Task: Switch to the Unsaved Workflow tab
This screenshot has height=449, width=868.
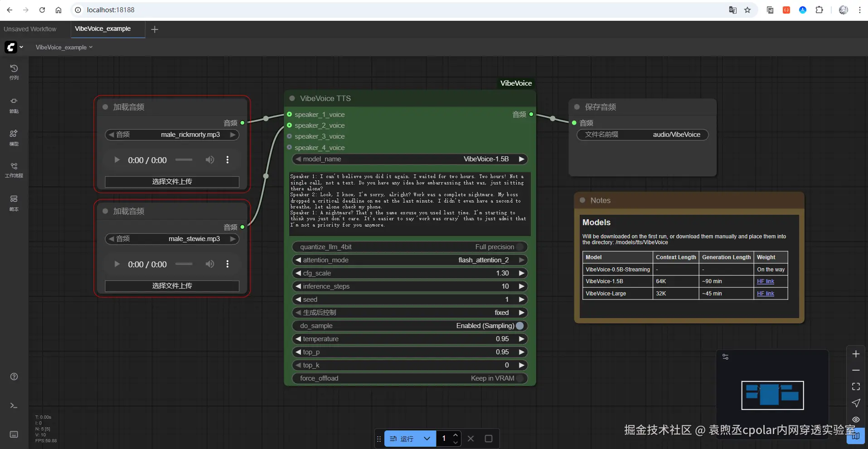Action: [x=30, y=29]
